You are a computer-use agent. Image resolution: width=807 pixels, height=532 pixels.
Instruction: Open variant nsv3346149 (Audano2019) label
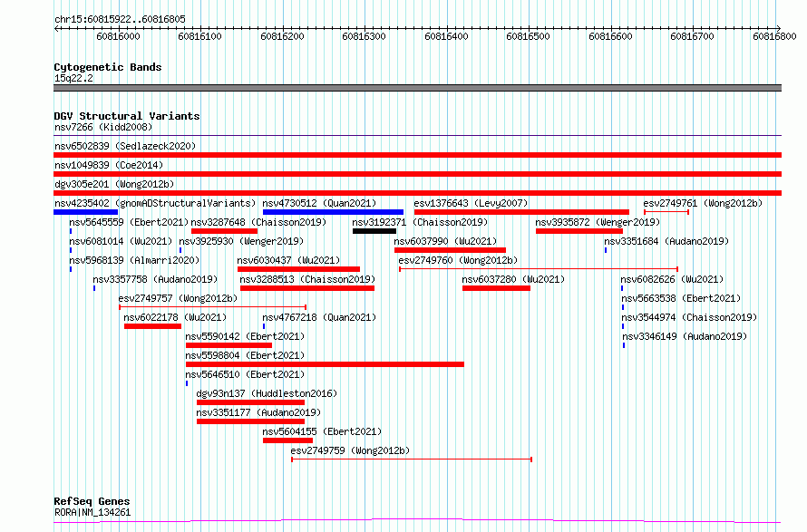tap(685, 336)
